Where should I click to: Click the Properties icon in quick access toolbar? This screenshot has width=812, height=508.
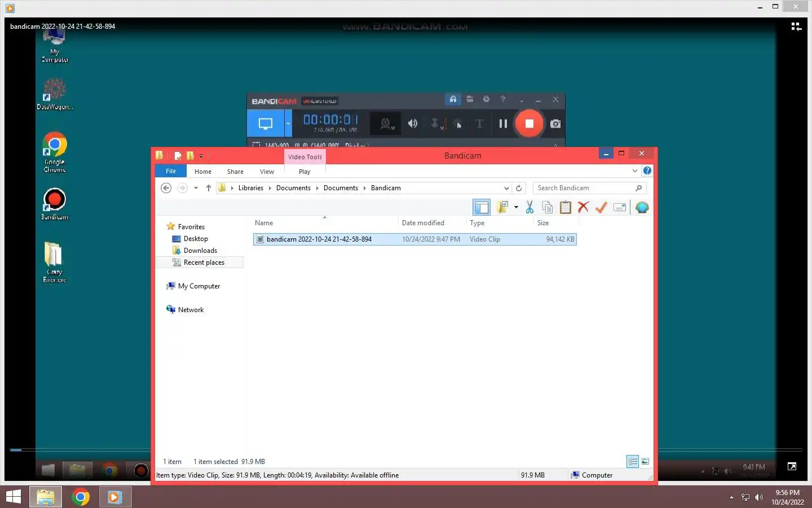point(178,155)
